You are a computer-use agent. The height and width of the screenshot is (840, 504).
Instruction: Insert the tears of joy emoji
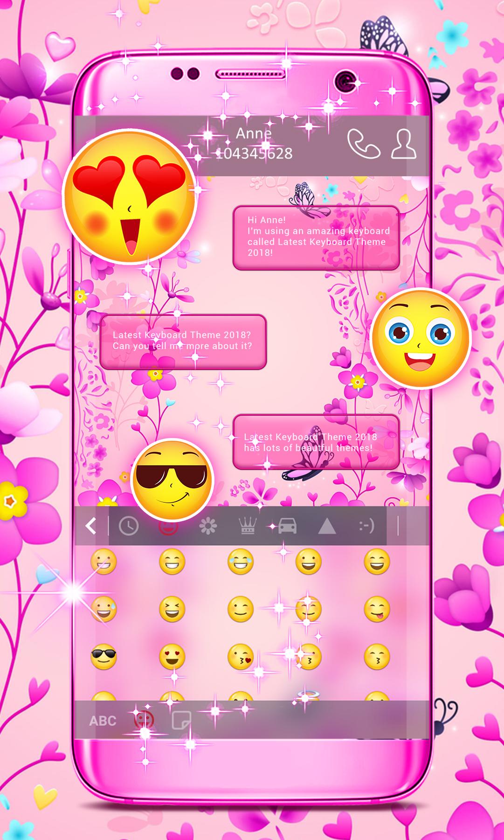pos(240,561)
